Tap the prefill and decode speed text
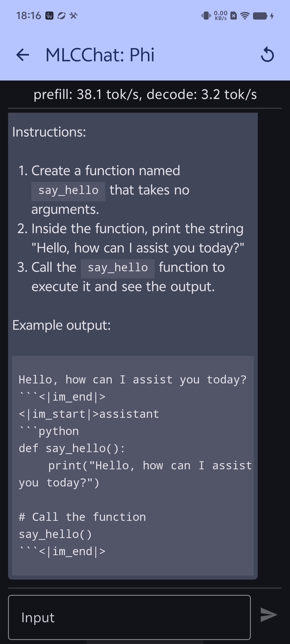This screenshot has width=290, height=644. pos(145,94)
